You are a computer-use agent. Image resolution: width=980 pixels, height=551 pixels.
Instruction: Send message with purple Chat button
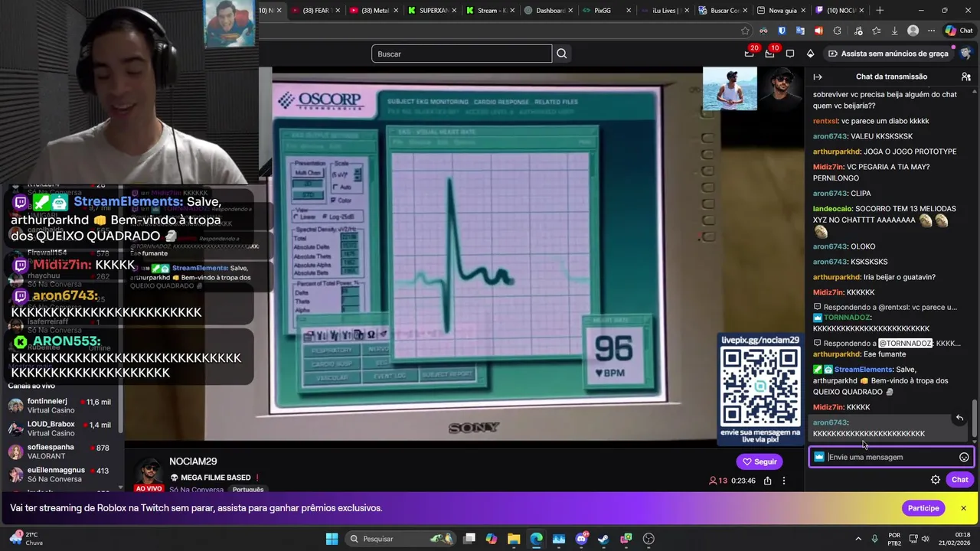point(960,480)
